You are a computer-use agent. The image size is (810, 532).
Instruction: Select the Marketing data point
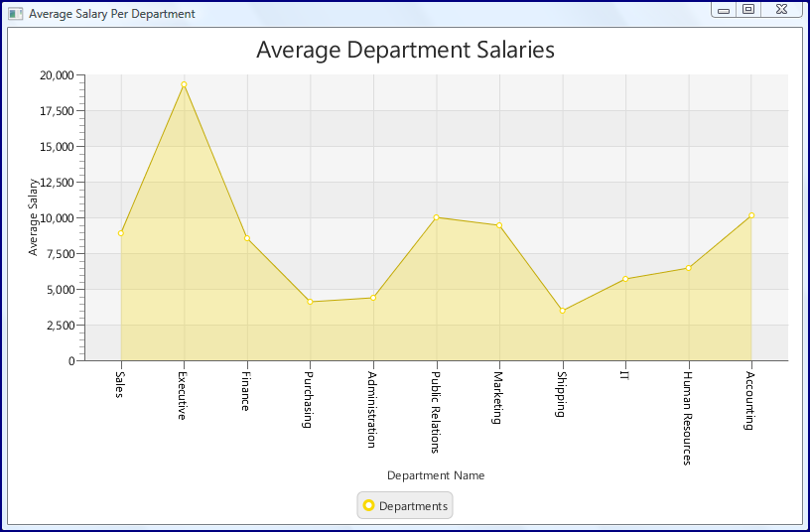click(499, 225)
